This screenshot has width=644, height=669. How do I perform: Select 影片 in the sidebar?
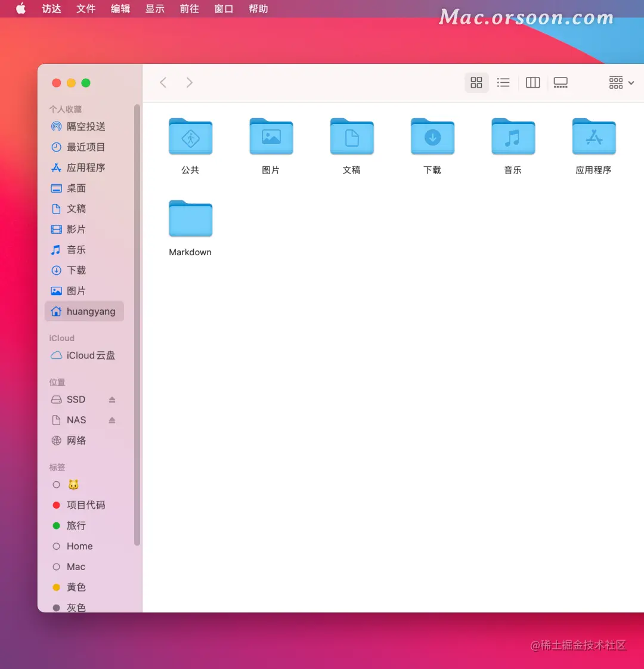[x=85, y=229]
